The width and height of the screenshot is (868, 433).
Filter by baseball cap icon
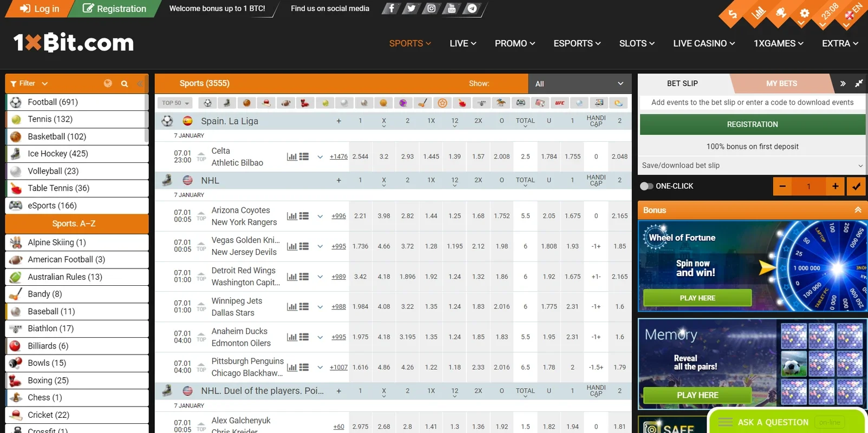click(x=266, y=103)
